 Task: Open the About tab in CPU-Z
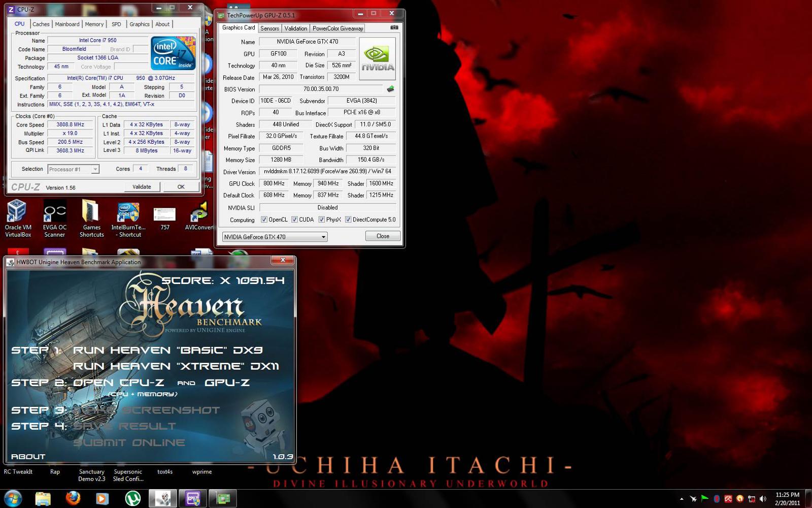(162, 24)
